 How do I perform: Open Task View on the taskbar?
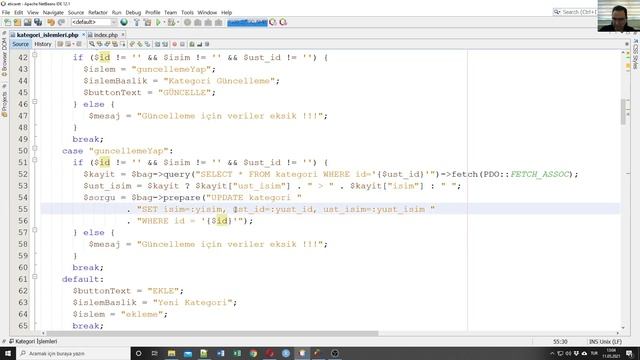tap(155, 353)
